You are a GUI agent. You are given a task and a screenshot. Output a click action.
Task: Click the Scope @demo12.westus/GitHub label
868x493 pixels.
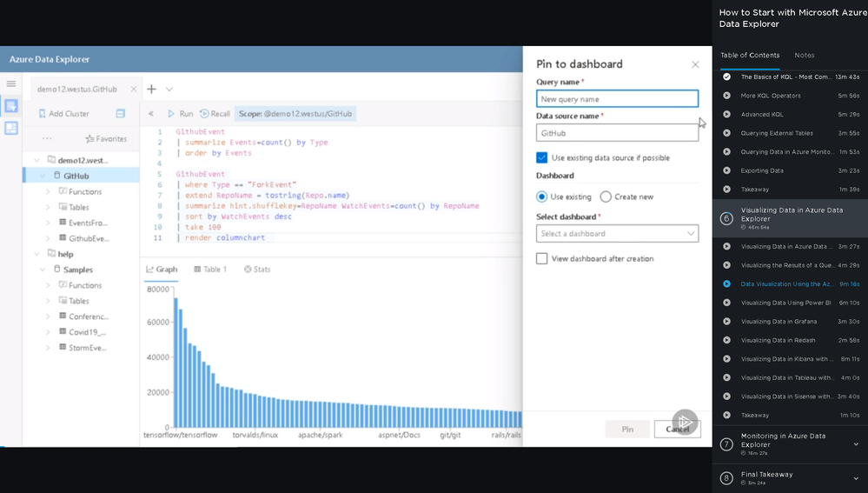(295, 114)
